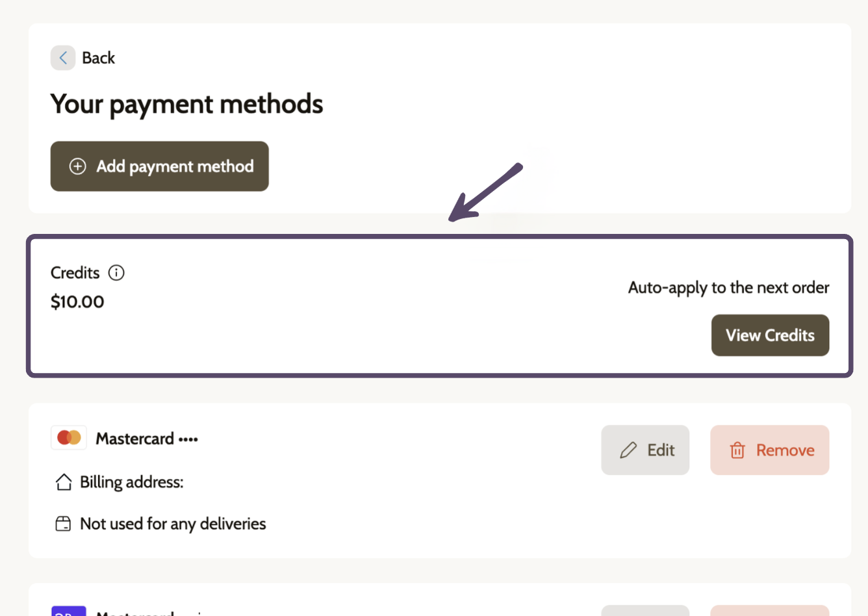
Task: Click the $10.00 credits amount
Action: pyautogui.click(x=77, y=302)
